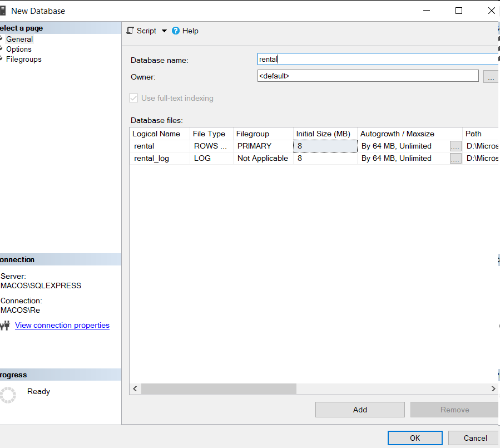The height and width of the screenshot is (448, 500).
Task: Click the Database name input field
Action: 377,59
